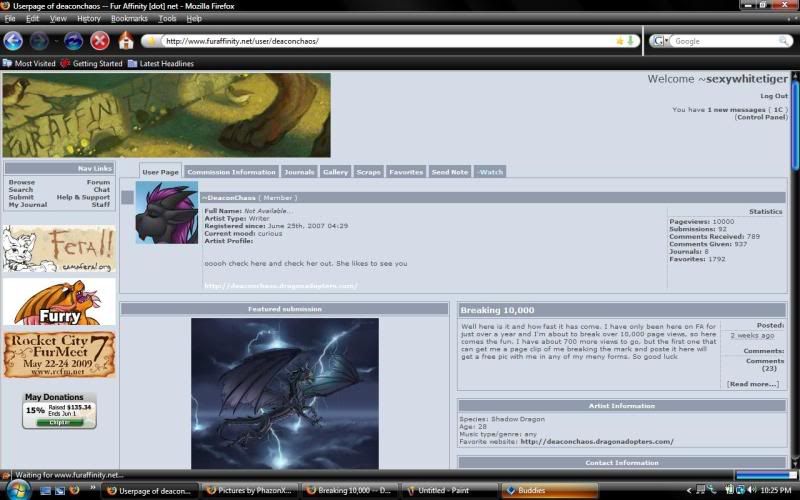Go back with the Firefox back arrow
Image resolution: width=800 pixels, height=500 pixels.
click(x=13, y=41)
